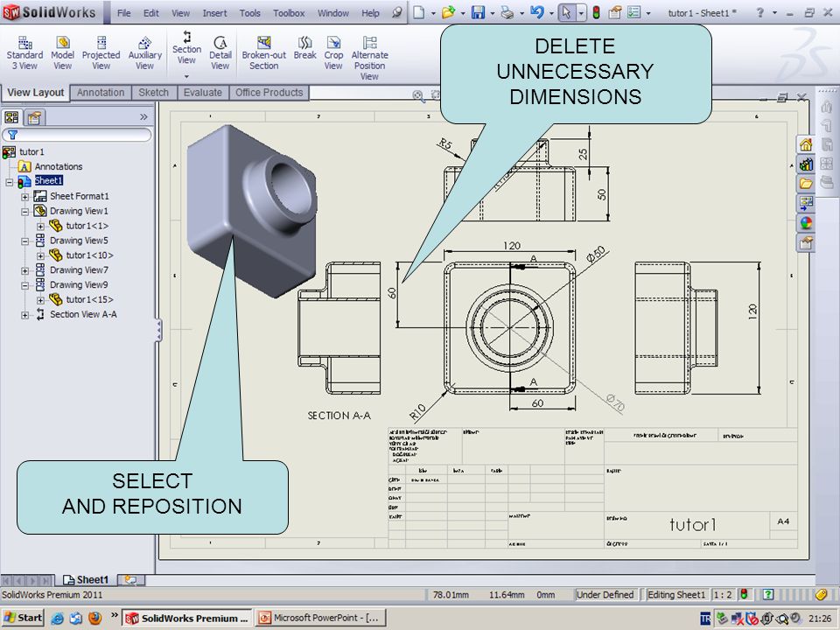Choose the Auxiliary View tool
This screenshot has width=840, height=630.
pyautogui.click(x=144, y=53)
